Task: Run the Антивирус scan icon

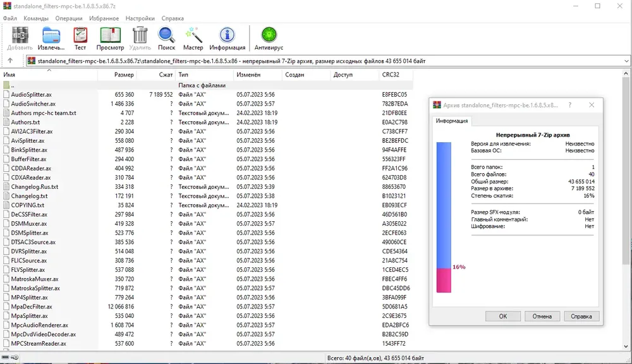Action: [x=269, y=39]
